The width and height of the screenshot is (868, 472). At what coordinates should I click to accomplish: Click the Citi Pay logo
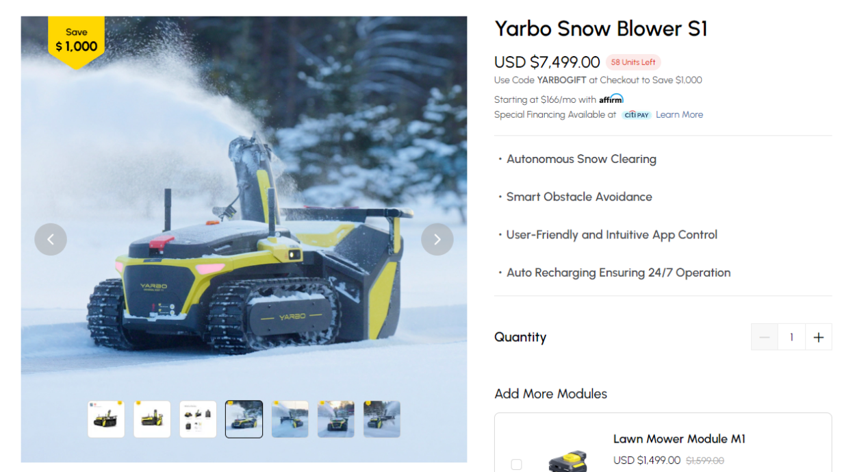637,115
